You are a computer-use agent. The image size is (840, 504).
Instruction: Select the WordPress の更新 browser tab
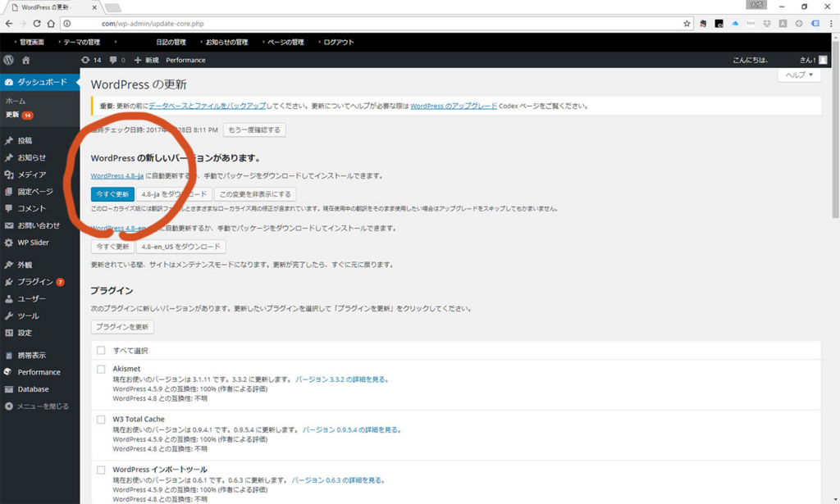click(51, 7)
